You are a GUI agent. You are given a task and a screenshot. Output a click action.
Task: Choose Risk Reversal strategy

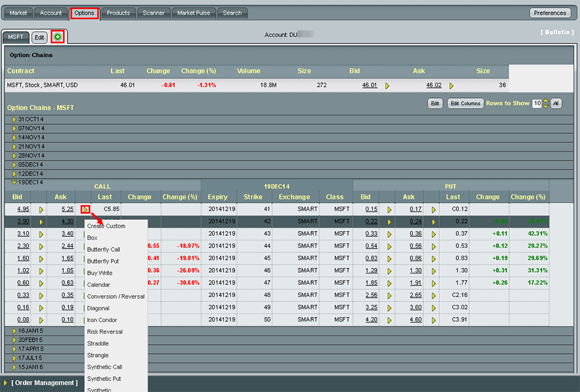pos(105,331)
